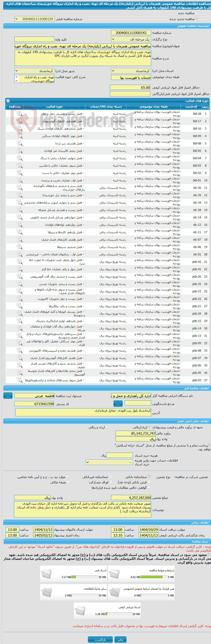Open view icon for row bld-05
The height and width of the screenshot is (644, 211).
click(19, 151)
